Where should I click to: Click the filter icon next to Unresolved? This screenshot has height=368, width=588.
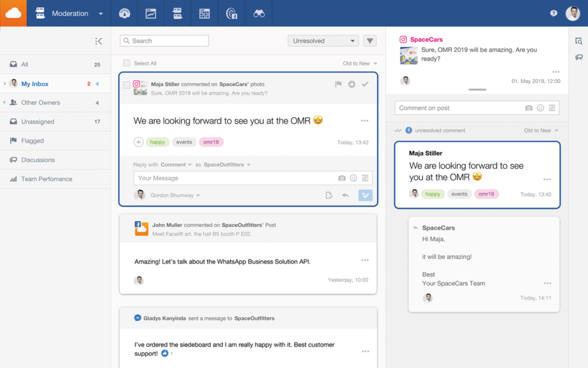click(370, 41)
